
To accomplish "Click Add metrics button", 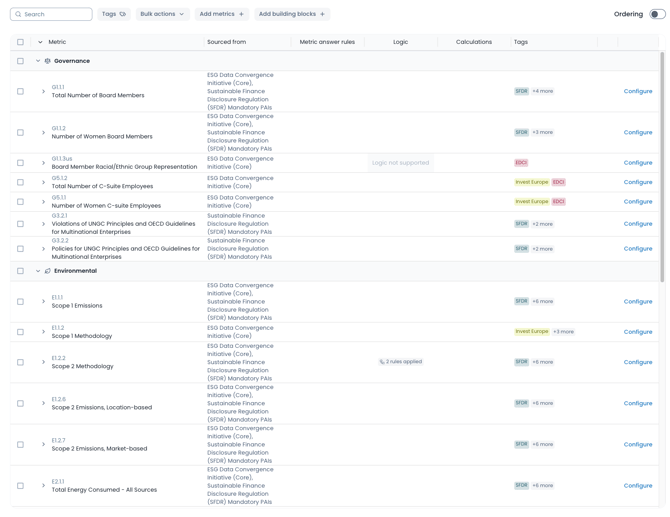I will click(221, 14).
